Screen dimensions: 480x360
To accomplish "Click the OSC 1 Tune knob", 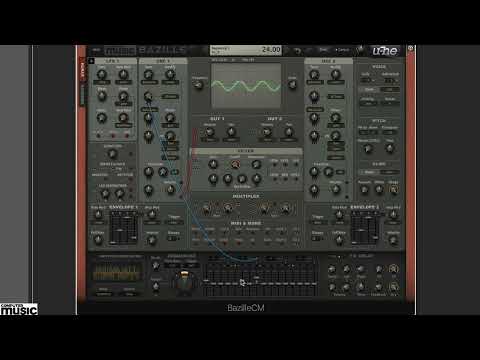I will point(148,74).
